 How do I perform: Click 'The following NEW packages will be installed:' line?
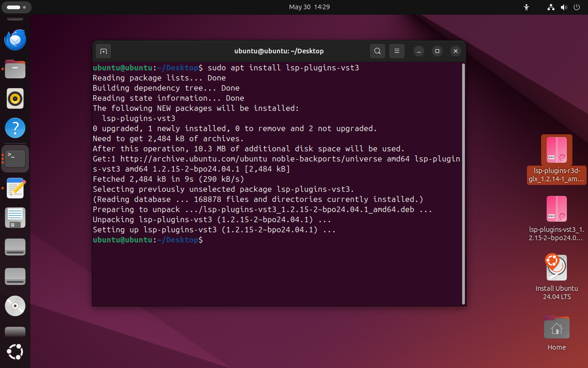pos(196,108)
